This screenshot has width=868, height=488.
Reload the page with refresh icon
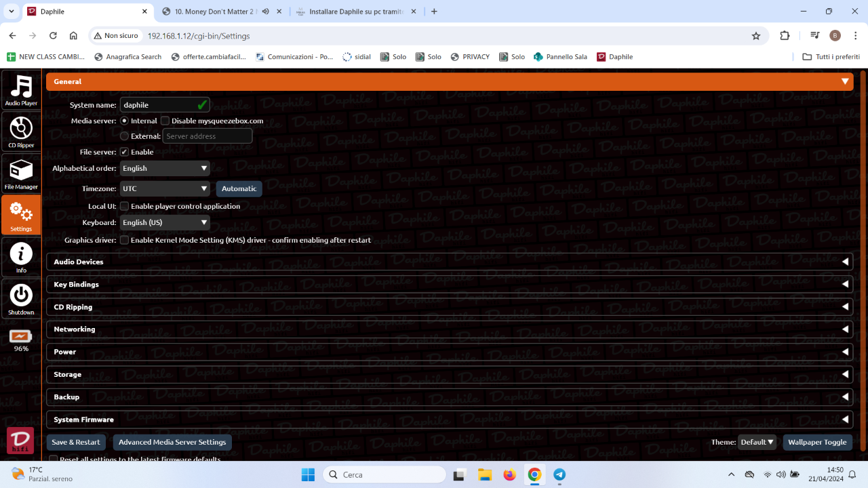point(53,36)
